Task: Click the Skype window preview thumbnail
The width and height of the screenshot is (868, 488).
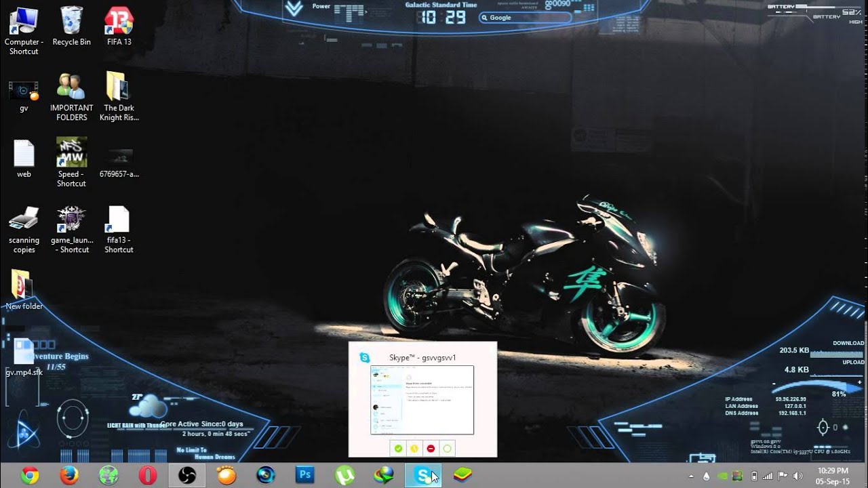Action: (x=422, y=400)
